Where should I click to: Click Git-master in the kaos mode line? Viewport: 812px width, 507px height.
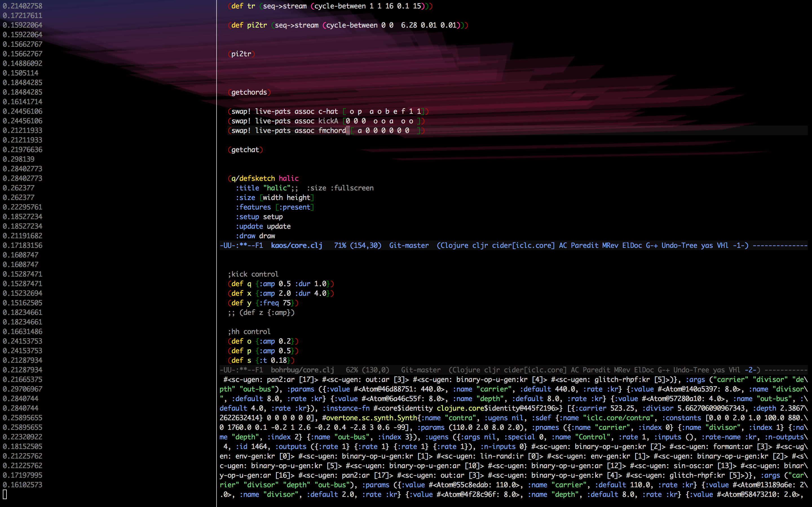(409, 245)
